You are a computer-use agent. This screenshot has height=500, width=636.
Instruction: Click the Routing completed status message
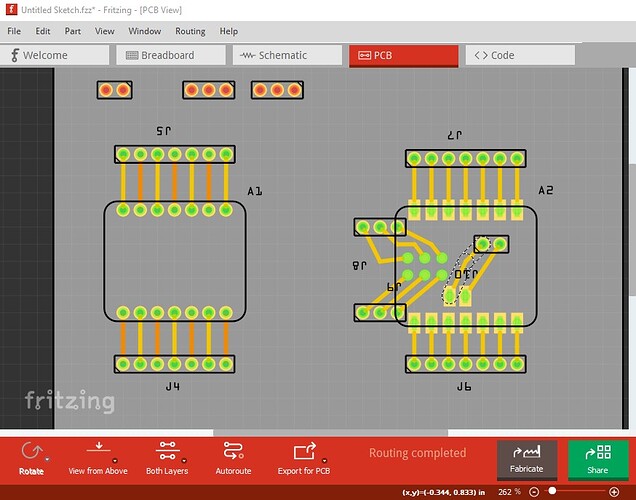tap(417, 453)
